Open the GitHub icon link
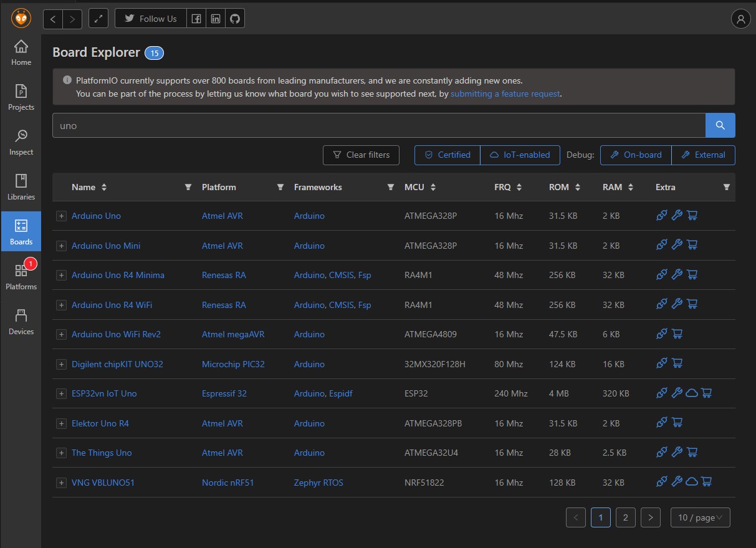756x548 pixels. coord(234,19)
